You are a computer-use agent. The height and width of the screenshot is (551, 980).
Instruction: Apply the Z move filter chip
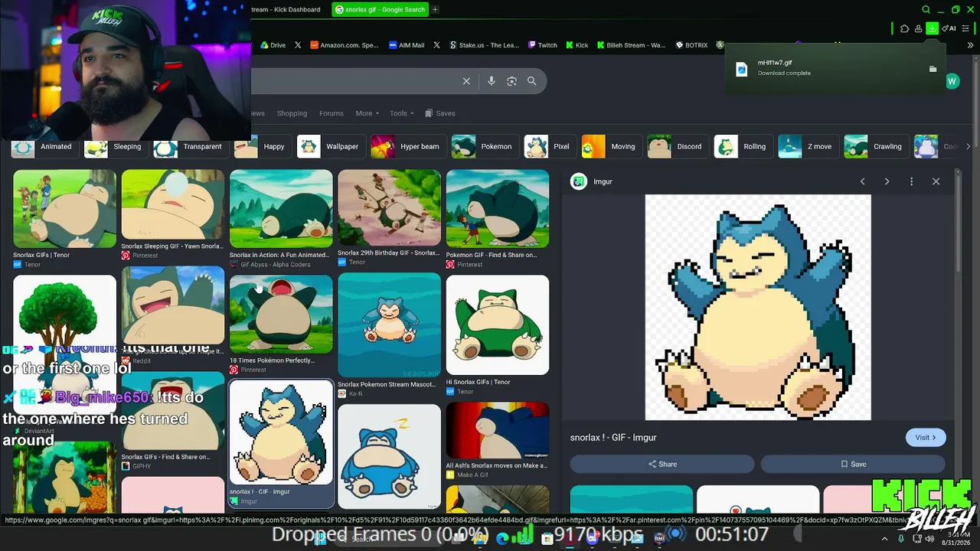click(x=808, y=146)
